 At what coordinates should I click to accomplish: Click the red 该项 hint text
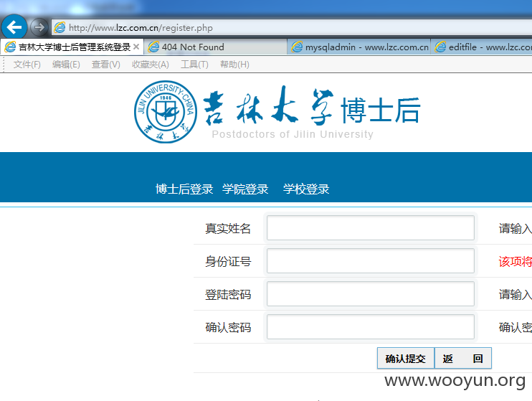click(x=515, y=261)
